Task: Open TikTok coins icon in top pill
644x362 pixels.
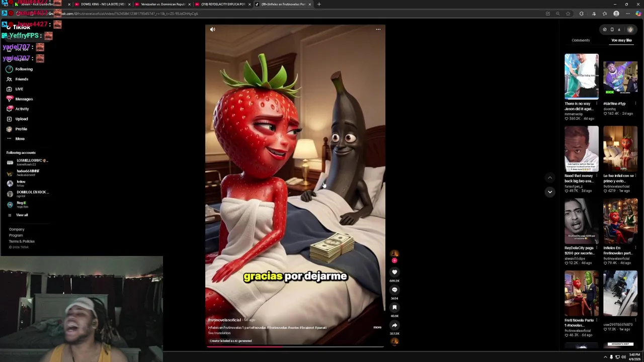Action: point(605,30)
